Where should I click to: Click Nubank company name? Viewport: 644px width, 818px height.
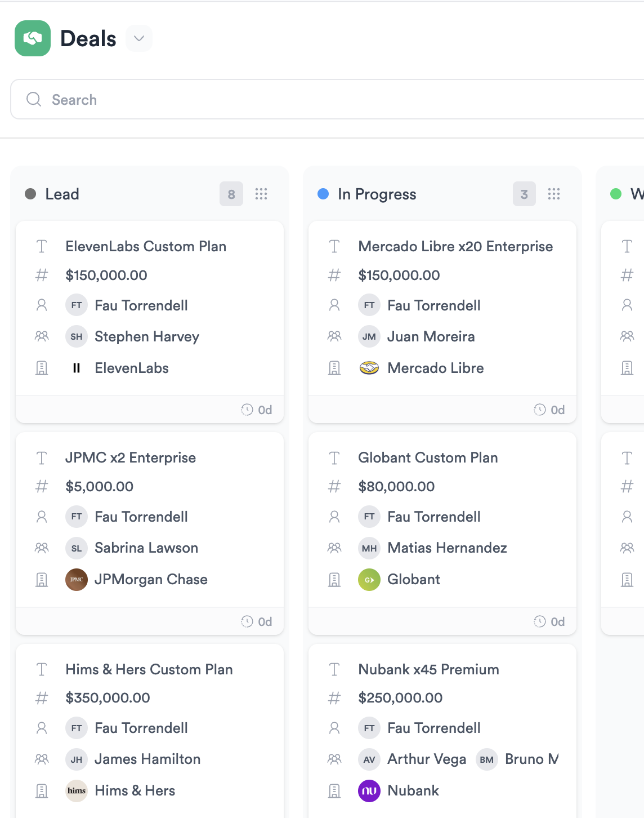413,790
